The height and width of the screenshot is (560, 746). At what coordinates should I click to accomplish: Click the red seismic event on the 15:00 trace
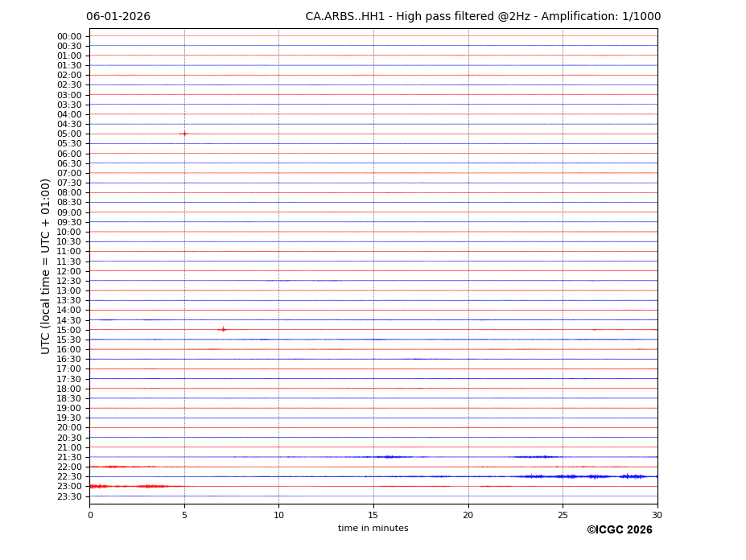222,329
